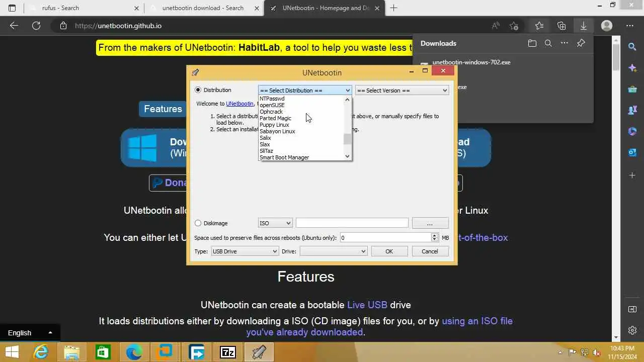644x362 pixels.
Task: Open the sidebar settings gear icon
Action: (632, 330)
